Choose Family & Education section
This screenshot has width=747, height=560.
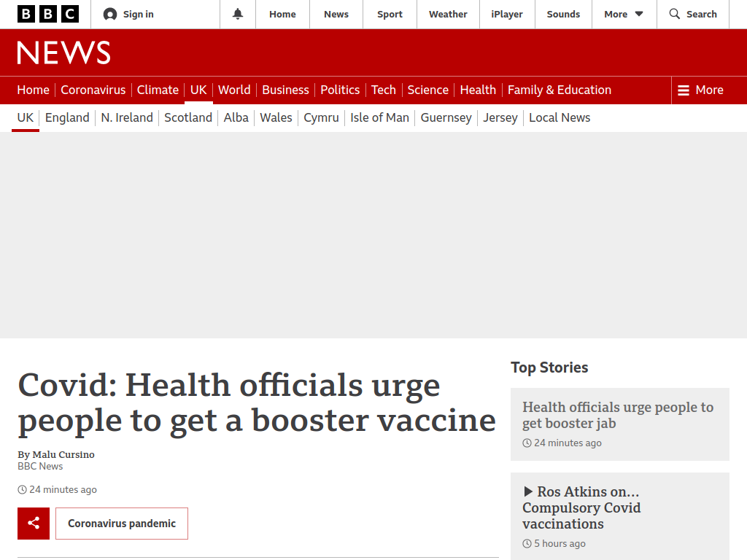click(560, 90)
